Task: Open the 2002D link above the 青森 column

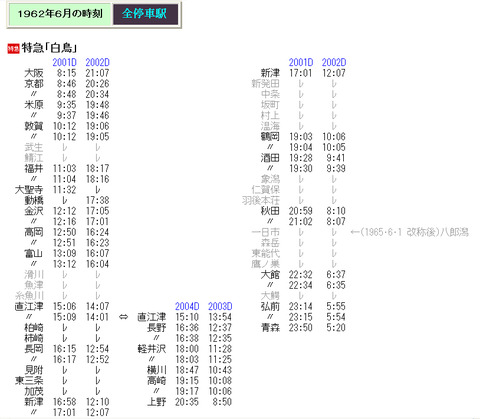Action: pos(334,62)
